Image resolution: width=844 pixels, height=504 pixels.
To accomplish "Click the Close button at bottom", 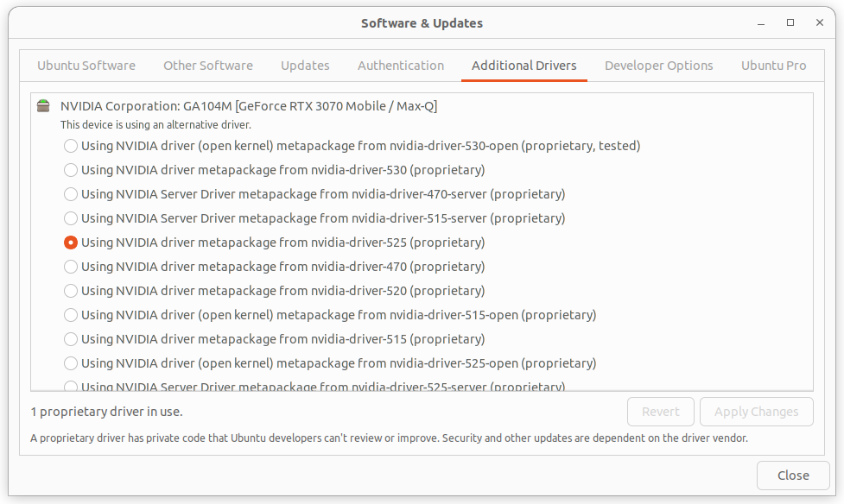I will (x=793, y=476).
